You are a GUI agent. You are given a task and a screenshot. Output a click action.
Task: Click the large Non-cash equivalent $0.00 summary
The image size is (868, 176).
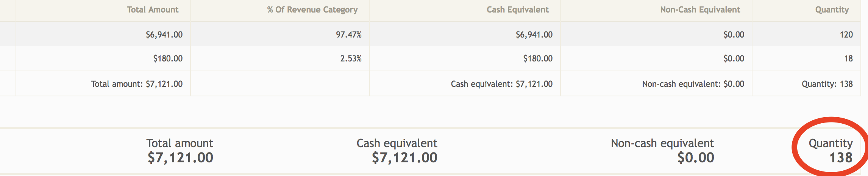click(x=662, y=151)
